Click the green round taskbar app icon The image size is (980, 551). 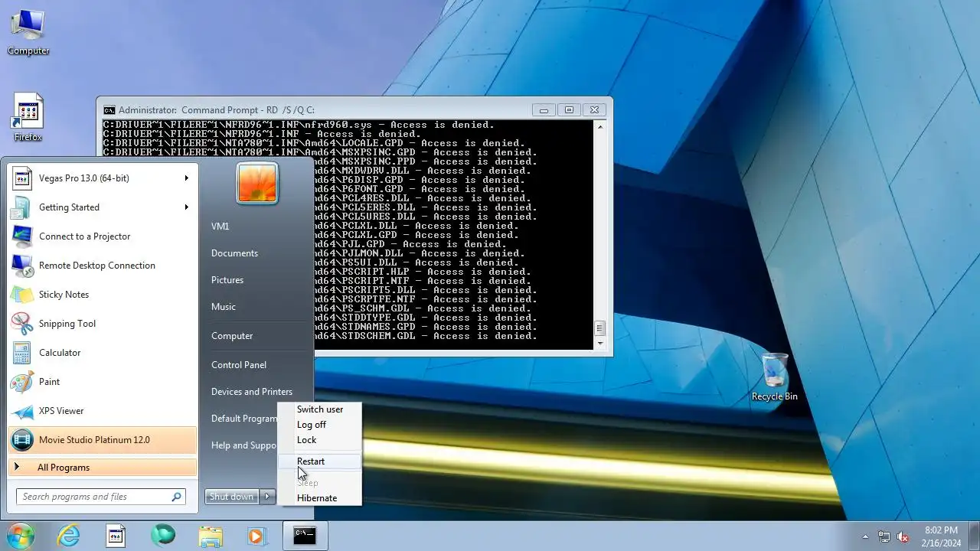click(x=162, y=536)
